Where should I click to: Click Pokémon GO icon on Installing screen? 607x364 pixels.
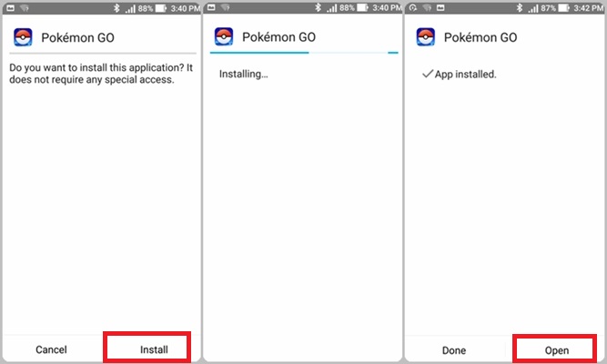point(224,37)
